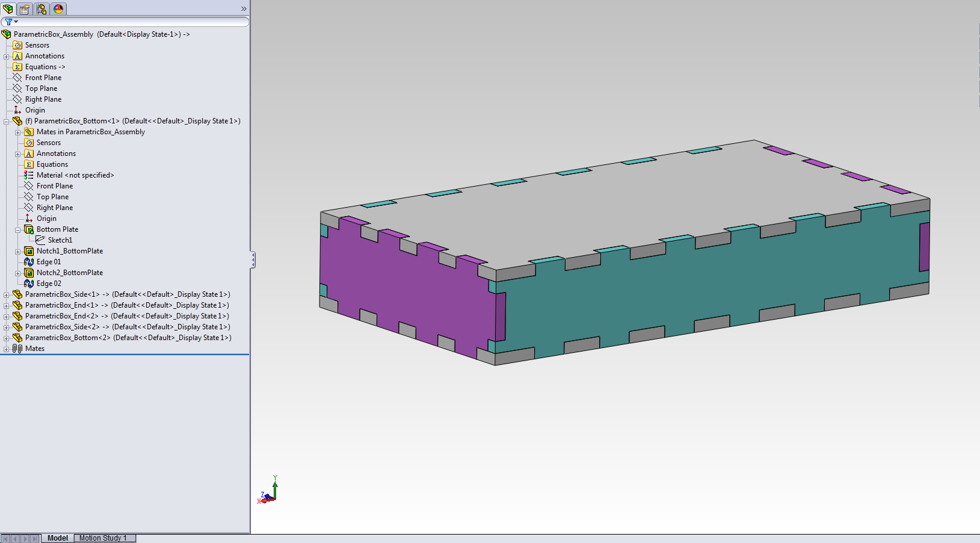Select the Edge 02 pattern icon
The image size is (980, 543).
pyautogui.click(x=29, y=284)
